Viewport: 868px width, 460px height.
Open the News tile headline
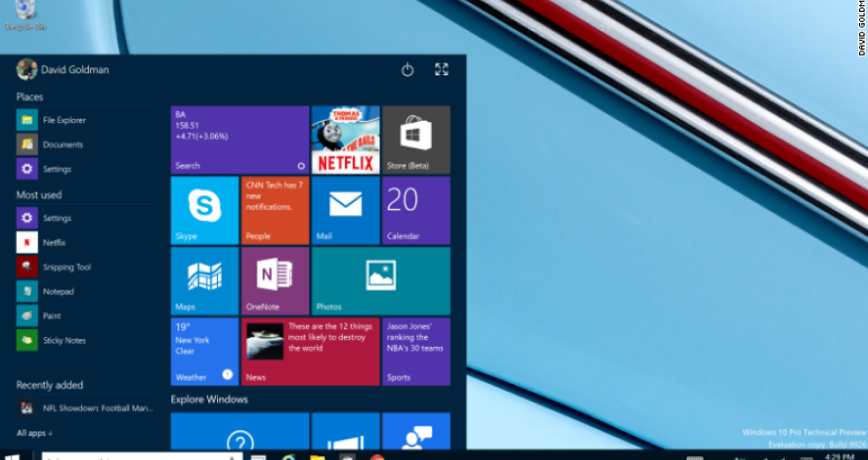(310, 352)
